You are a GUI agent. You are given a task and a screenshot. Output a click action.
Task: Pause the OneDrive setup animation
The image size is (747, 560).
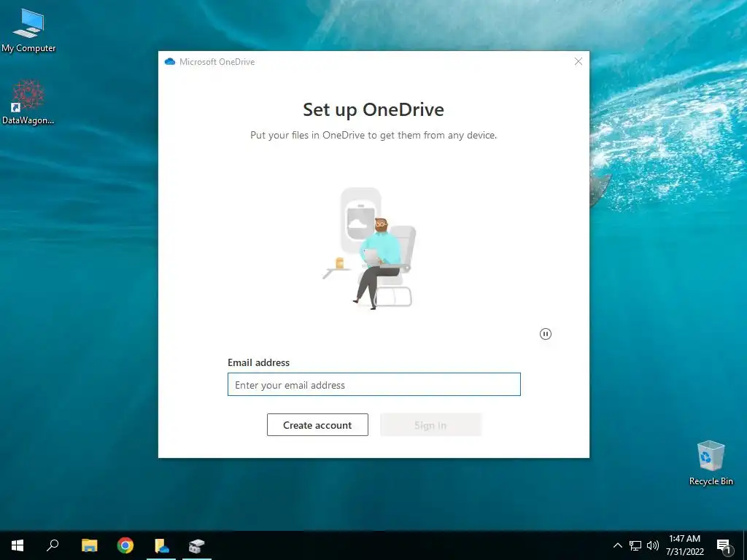pos(546,334)
